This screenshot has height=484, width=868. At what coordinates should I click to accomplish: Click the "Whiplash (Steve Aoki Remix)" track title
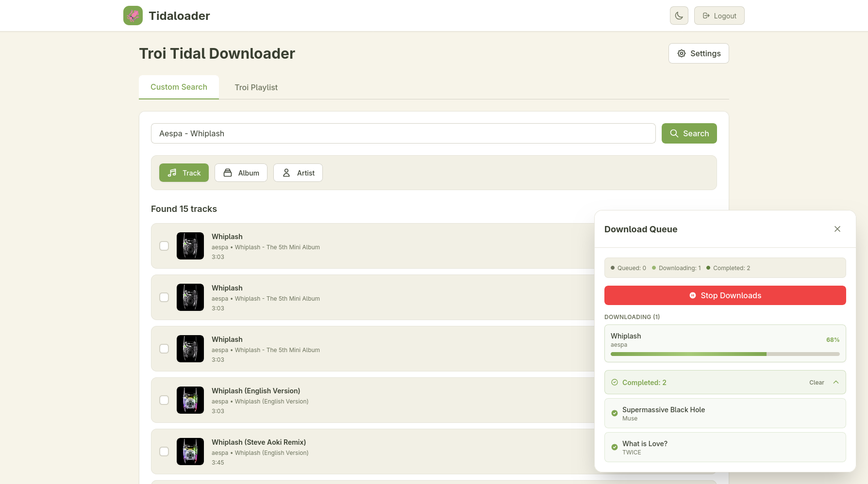pos(259,442)
